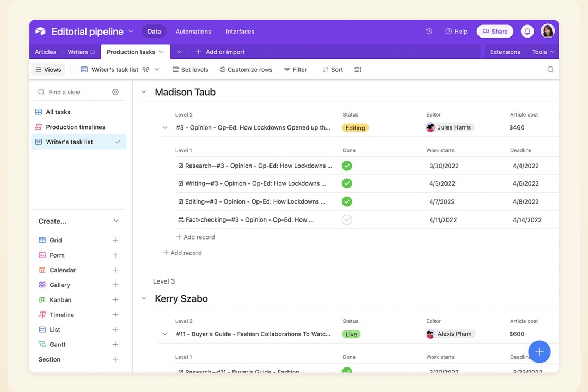Click the plus icon beside Gantt

(115, 345)
